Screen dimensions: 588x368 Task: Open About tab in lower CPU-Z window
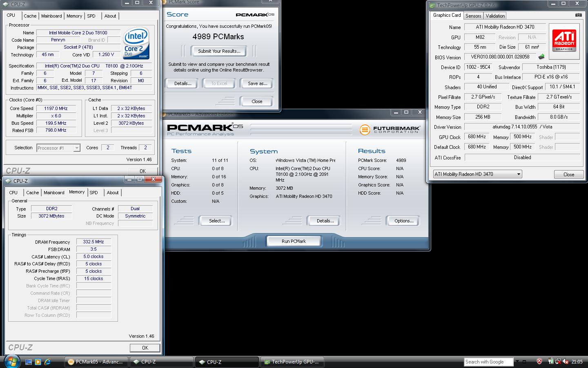113,193
